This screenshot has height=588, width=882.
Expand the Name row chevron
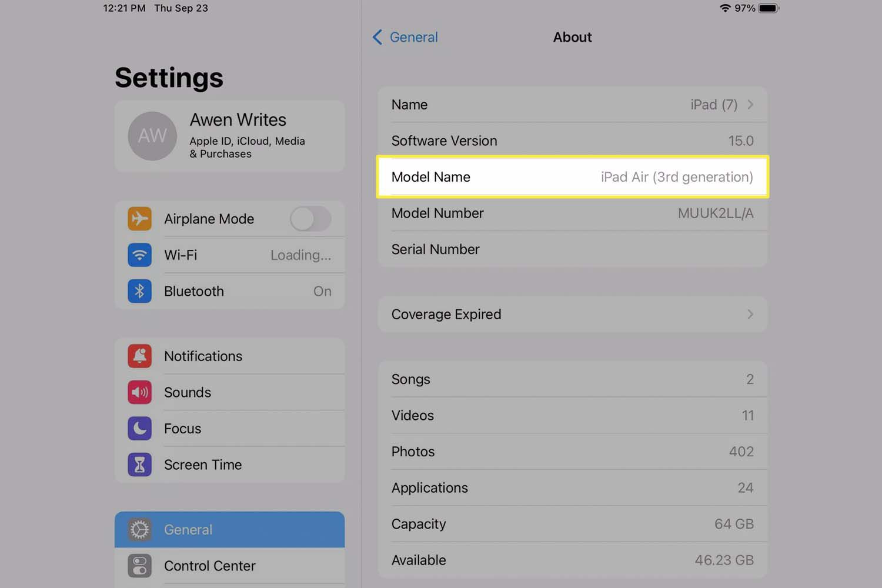(750, 105)
